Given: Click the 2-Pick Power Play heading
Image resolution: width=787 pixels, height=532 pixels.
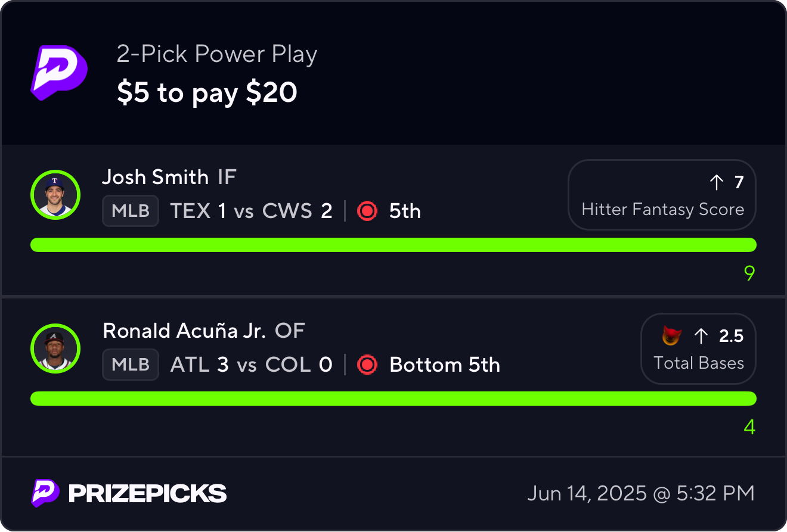Looking at the screenshot, I should 217,54.
